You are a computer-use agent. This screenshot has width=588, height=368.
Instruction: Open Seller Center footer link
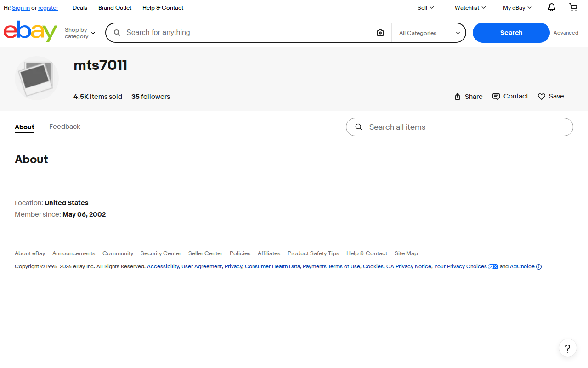tap(205, 253)
